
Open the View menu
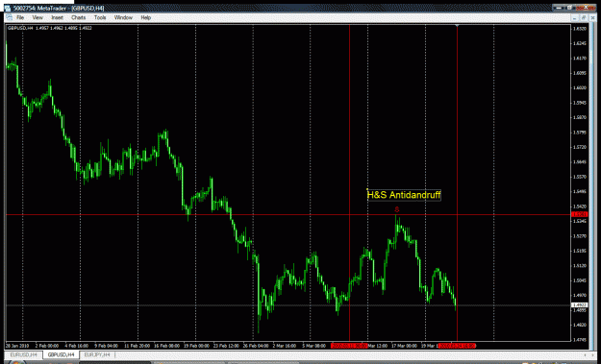pyautogui.click(x=38, y=17)
